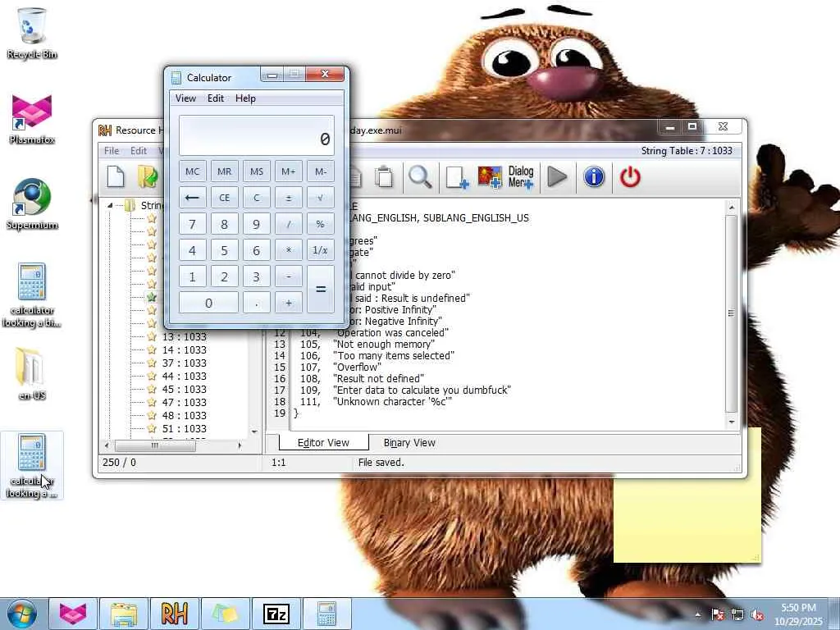Click the M+ calculator button

click(288, 171)
